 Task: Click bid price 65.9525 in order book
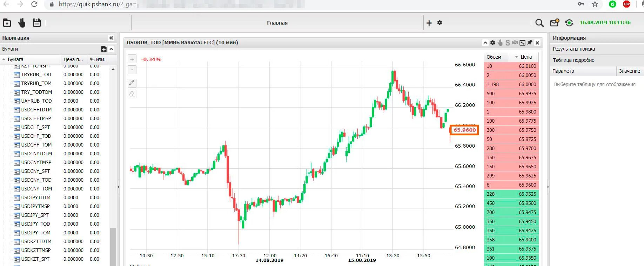tap(527, 194)
